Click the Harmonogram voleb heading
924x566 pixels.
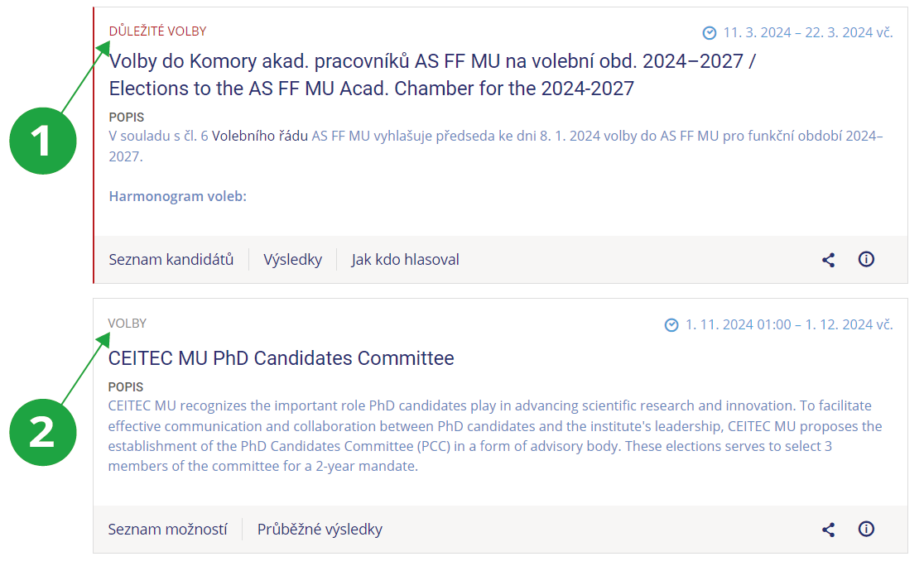(x=177, y=196)
